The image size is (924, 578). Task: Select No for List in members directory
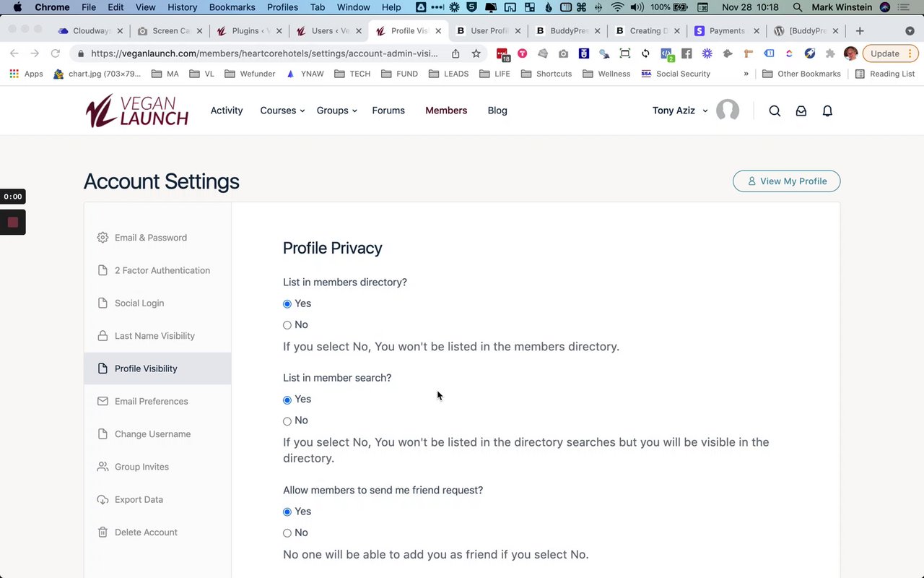[x=287, y=325]
